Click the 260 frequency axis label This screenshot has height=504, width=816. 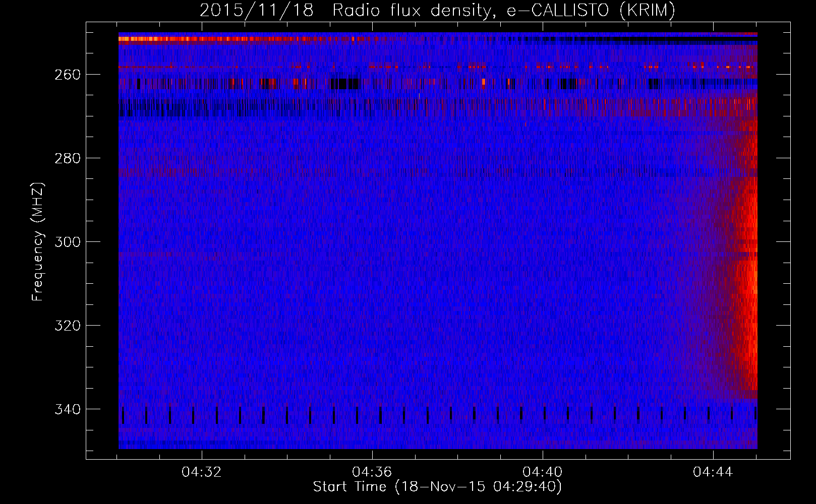click(x=68, y=75)
